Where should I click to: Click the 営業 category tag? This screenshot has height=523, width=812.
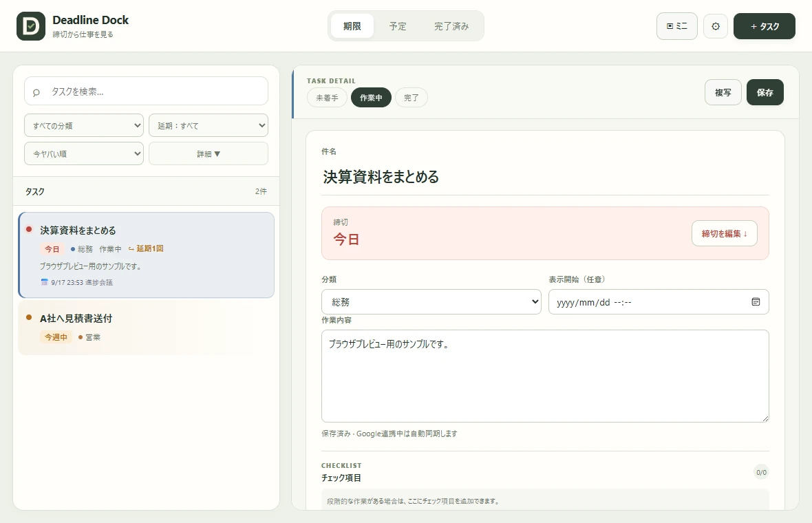point(89,337)
